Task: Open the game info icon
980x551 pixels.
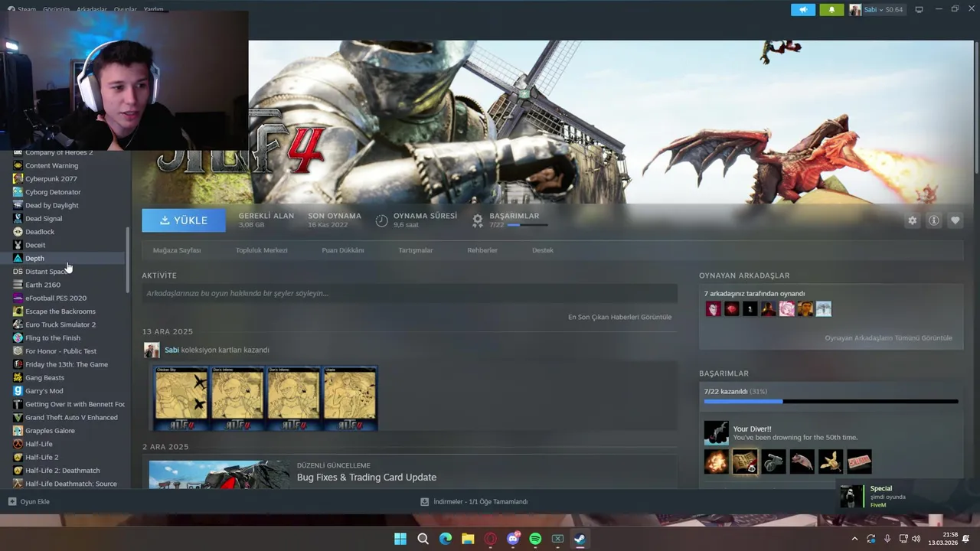Action: coord(933,220)
